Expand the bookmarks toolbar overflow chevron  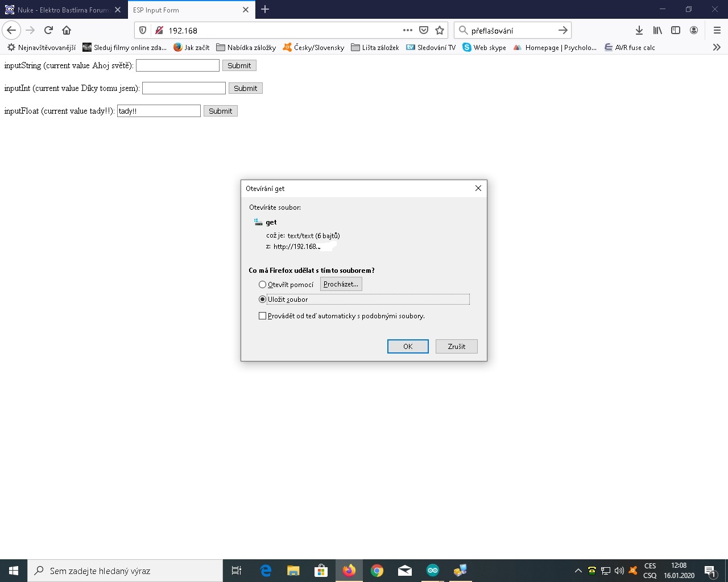(717, 47)
